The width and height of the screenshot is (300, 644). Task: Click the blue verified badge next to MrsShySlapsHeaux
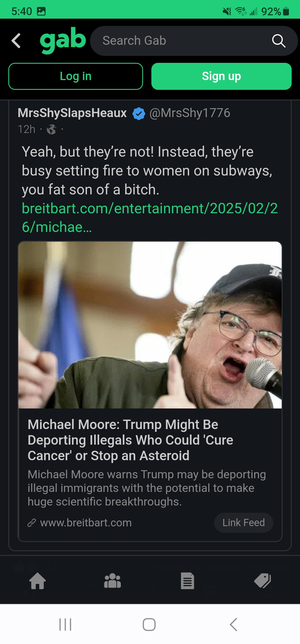point(139,113)
